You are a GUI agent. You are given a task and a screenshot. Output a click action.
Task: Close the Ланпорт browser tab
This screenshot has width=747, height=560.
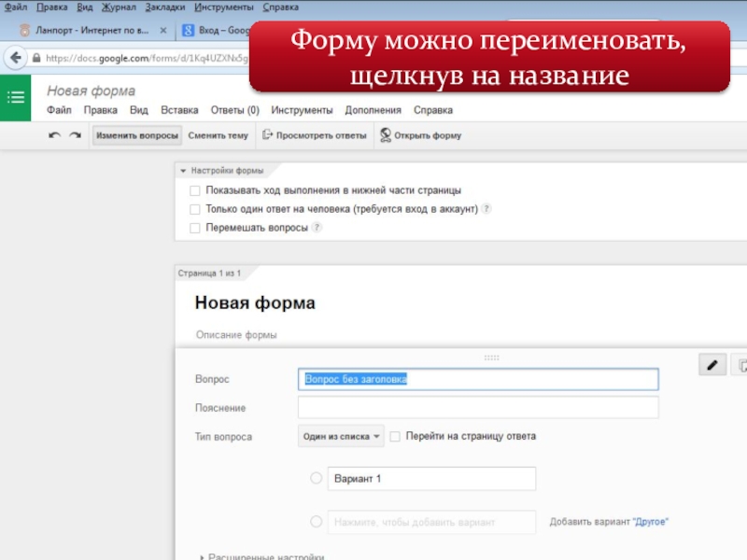click(163, 30)
